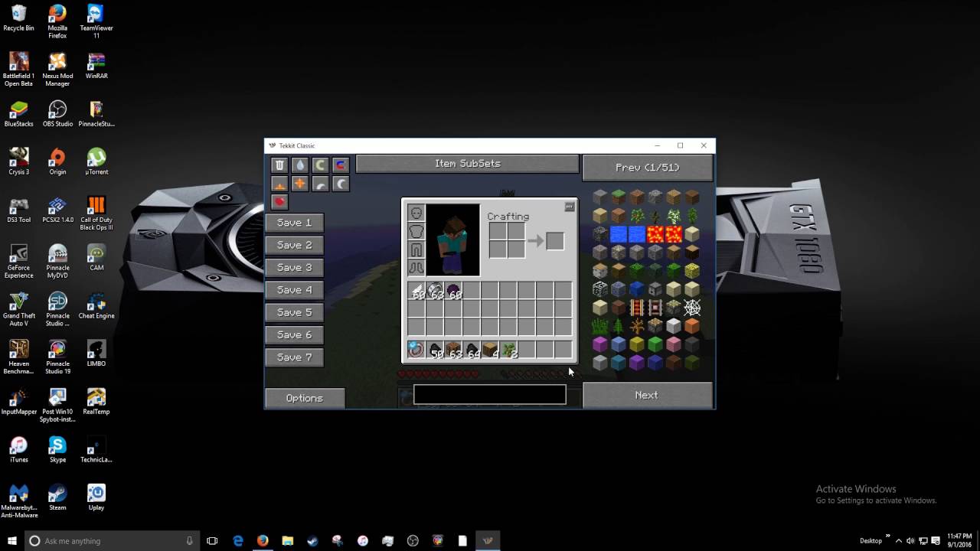Toggle magnet mode icon
The image size is (980, 551).
pos(341,165)
